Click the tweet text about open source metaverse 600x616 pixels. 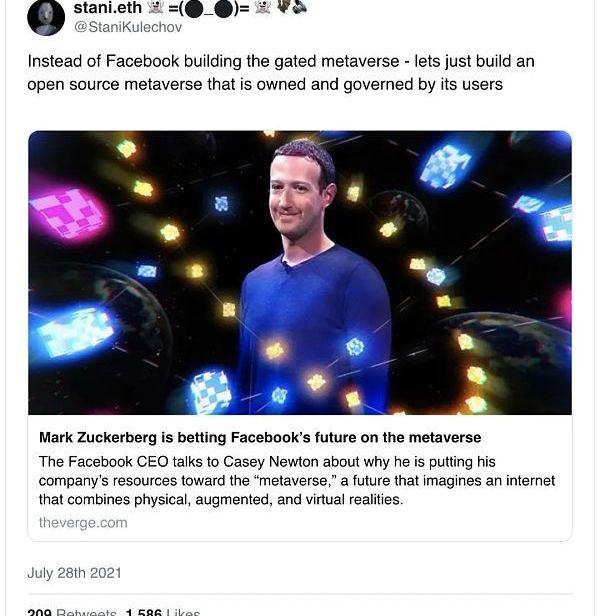pos(280,73)
